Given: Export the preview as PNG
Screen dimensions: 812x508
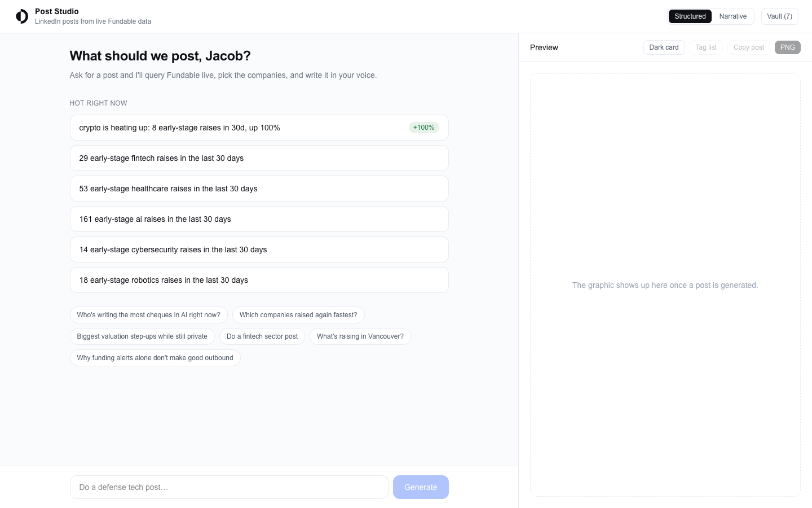Looking at the screenshot, I should [787, 47].
